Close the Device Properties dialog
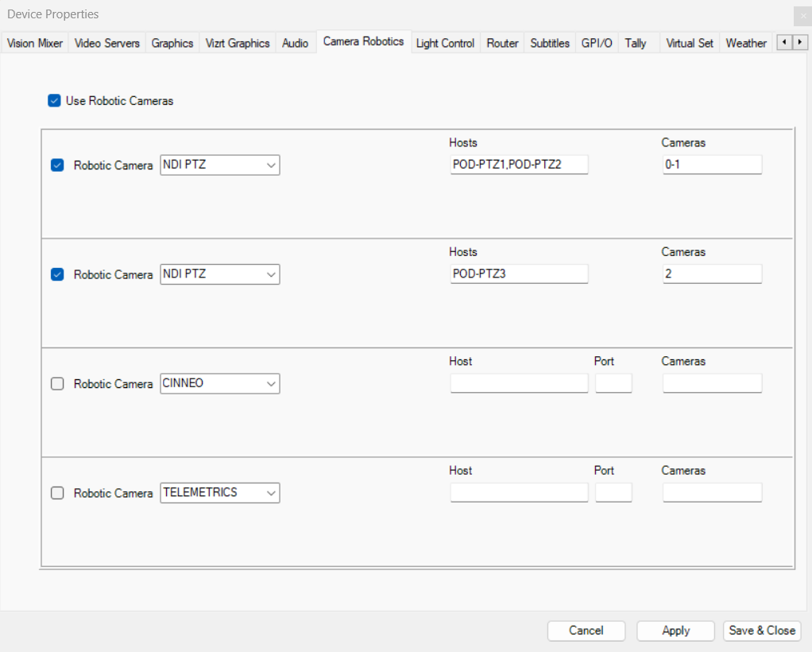 800,15
